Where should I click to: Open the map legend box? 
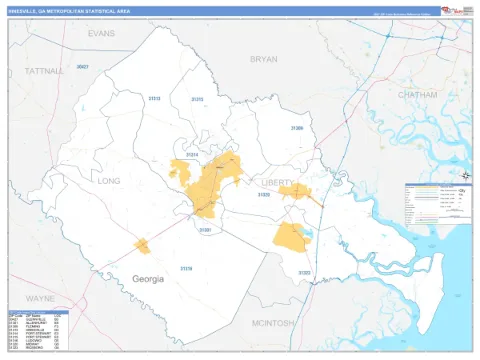pyautogui.click(x=439, y=204)
